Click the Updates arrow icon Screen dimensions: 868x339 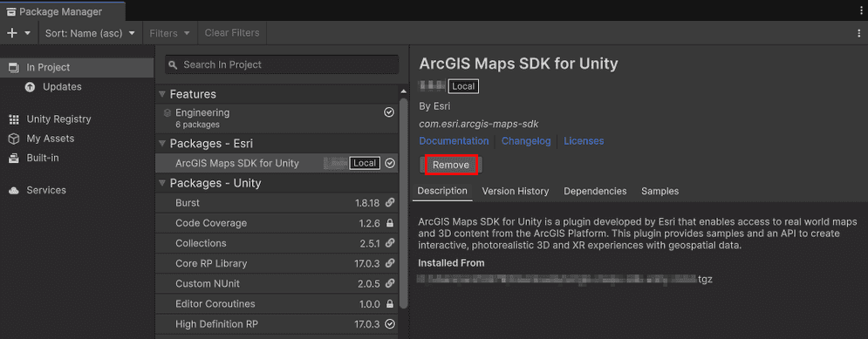click(x=31, y=87)
